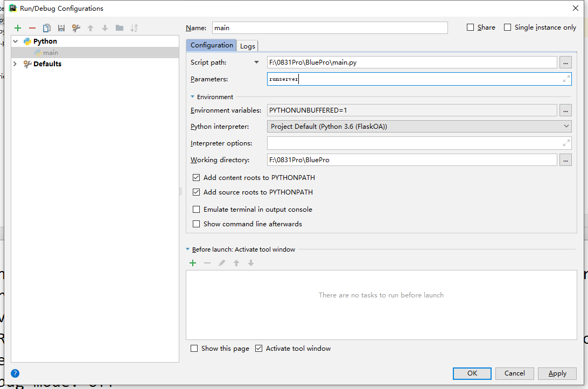
Task: Browse for Working directory folder
Action: (565, 160)
